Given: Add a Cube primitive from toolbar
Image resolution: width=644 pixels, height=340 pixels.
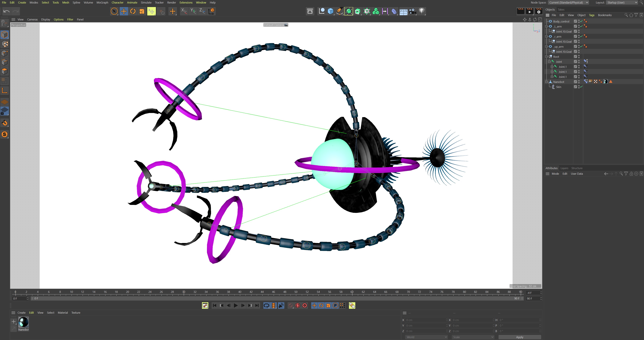Looking at the screenshot, I should click(x=330, y=11).
